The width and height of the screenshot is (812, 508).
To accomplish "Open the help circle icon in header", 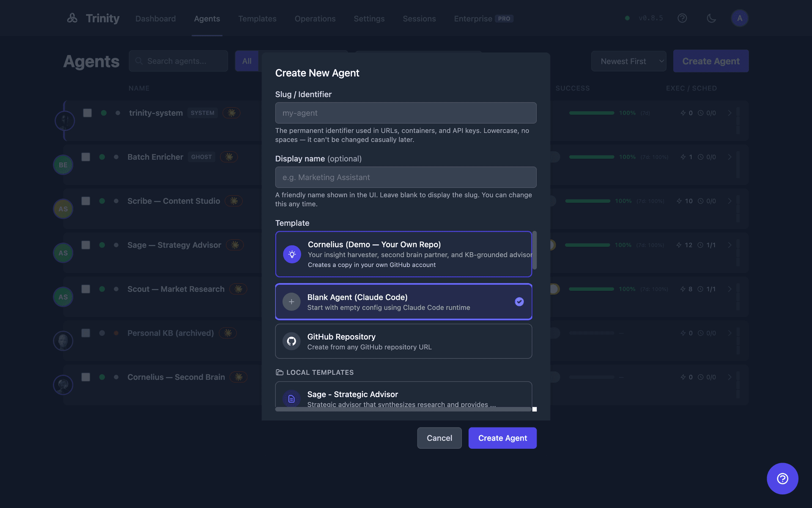I will 682,18.
